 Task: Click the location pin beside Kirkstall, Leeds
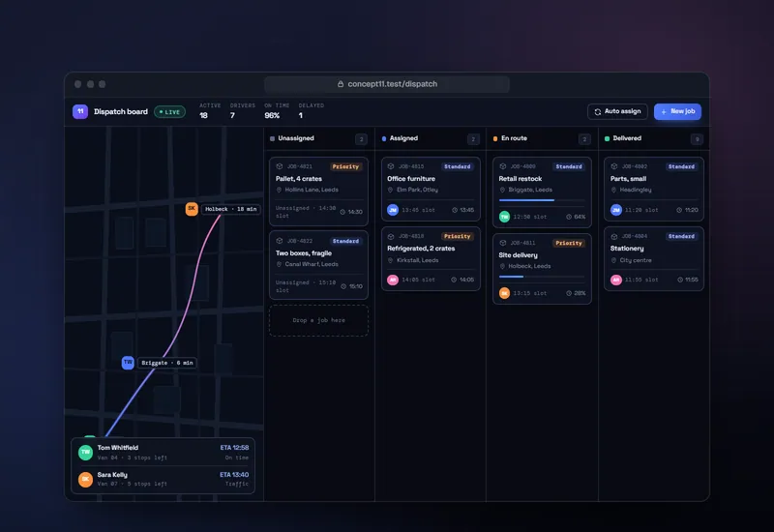391,260
